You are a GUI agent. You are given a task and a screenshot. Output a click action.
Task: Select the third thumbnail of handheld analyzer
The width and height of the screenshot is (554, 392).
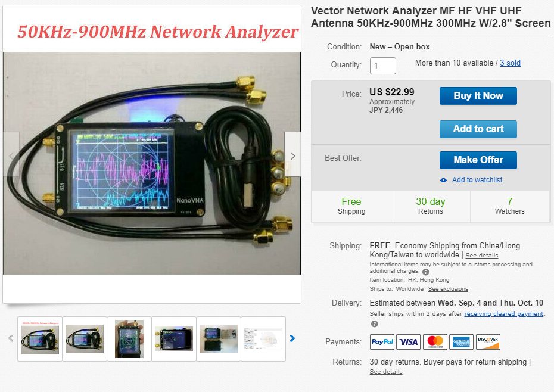[x=129, y=339]
